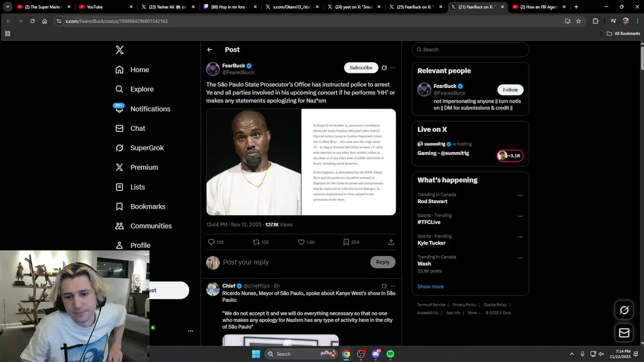This screenshot has width=644, height=362.
Task: Open SuperGrok in sidebar
Action: pos(139,148)
